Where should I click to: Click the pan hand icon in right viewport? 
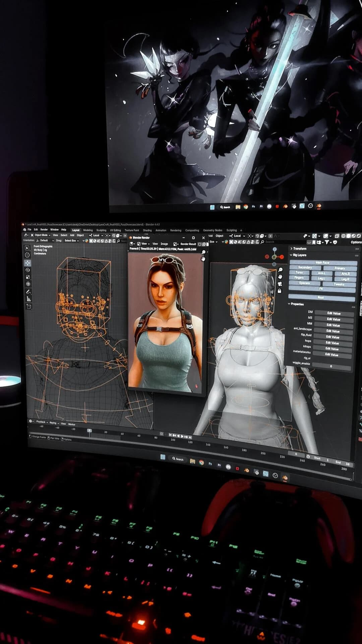click(x=280, y=277)
